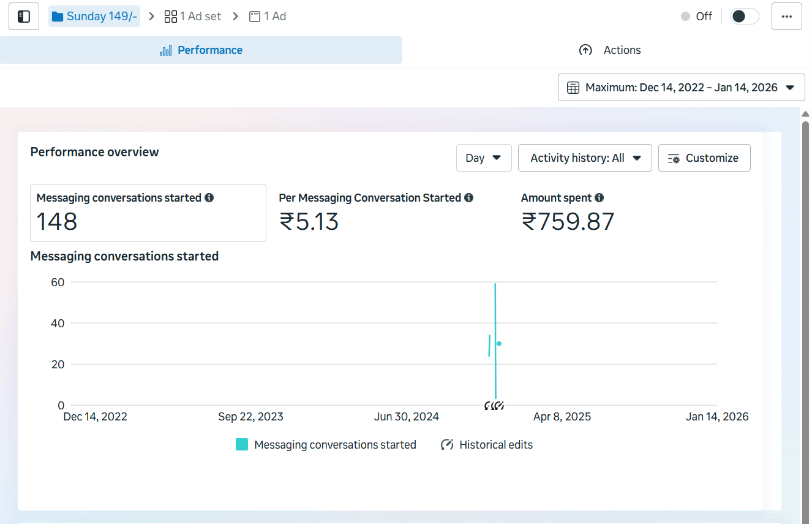Click the Customize button
The height and width of the screenshot is (524, 812).
coord(704,158)
